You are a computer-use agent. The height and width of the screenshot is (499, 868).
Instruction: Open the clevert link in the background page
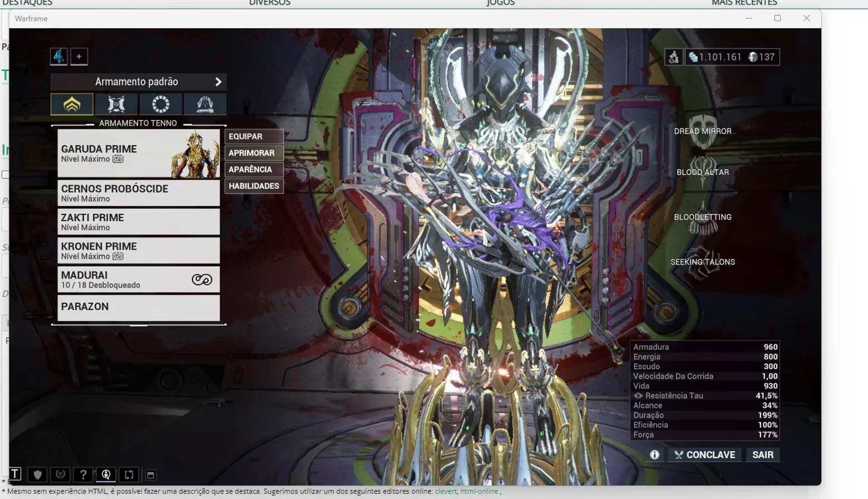click(446, 491)
